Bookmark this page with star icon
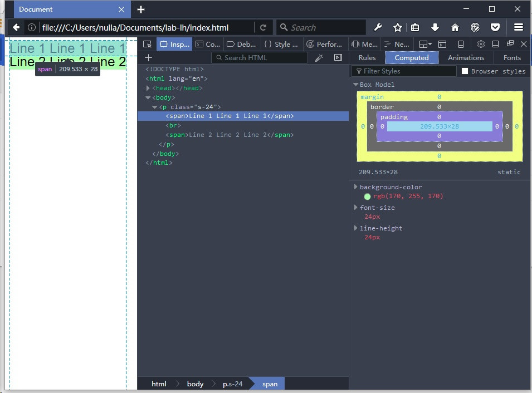The height and width of the screenshot is (393, 532). tap(397, 27)
